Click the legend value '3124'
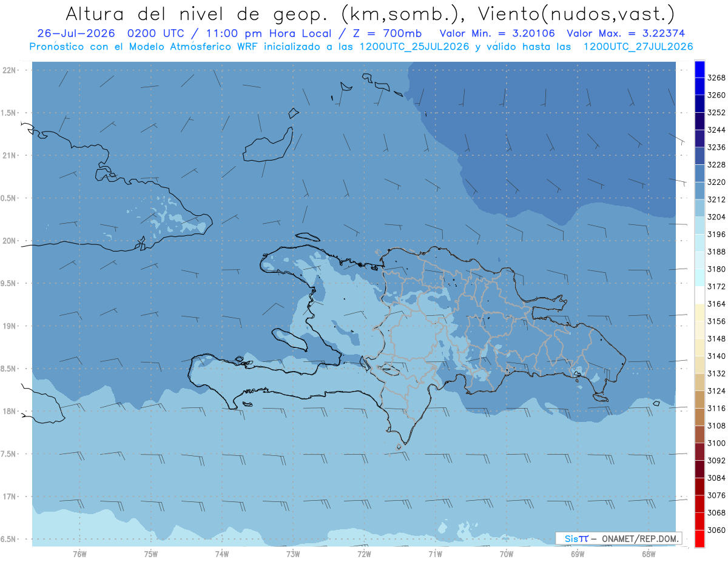 tap(716, 391)
